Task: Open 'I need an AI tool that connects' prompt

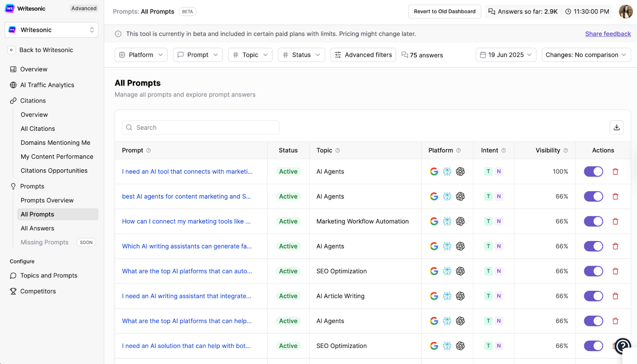Action: [187, 172]
